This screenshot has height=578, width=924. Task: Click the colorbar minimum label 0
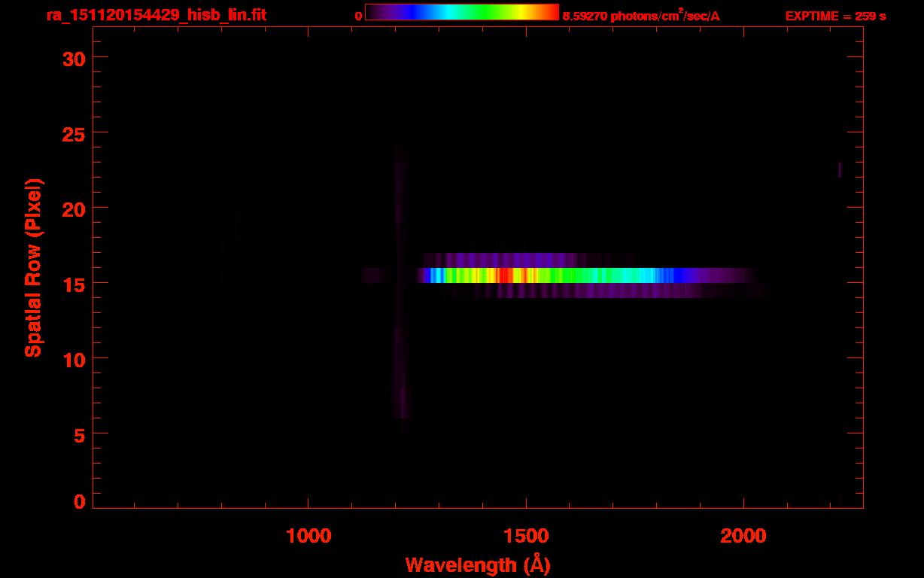pyautogui.click(x=358, y=16)
